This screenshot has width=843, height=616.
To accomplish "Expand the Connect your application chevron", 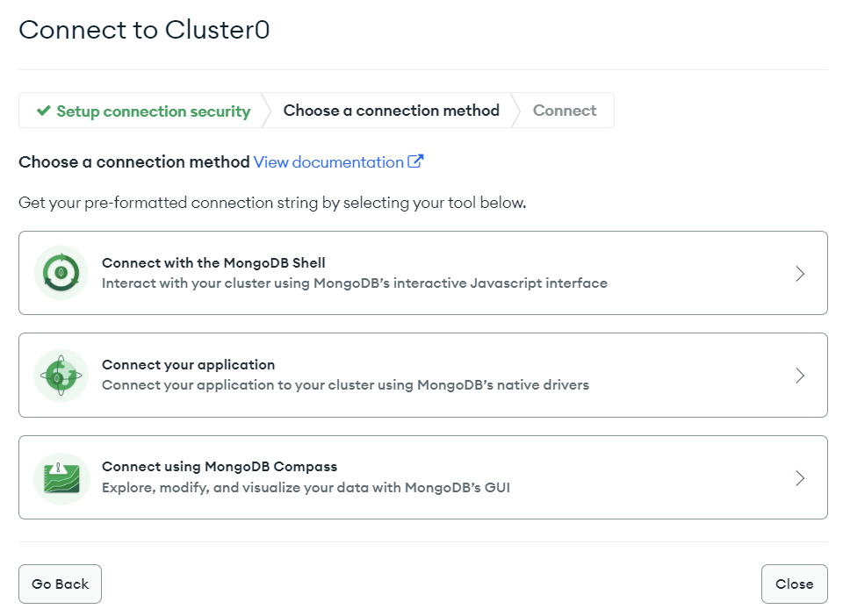I will click(800, 376).
